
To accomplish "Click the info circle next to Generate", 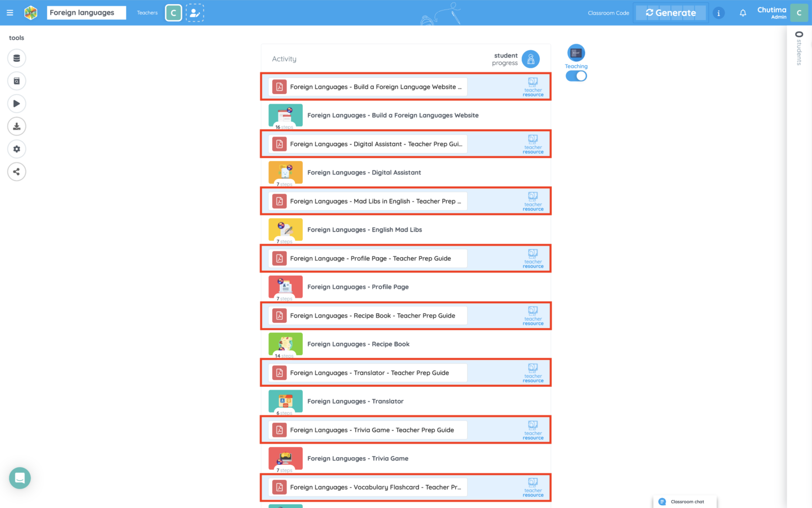I will [x=718, y=13].
